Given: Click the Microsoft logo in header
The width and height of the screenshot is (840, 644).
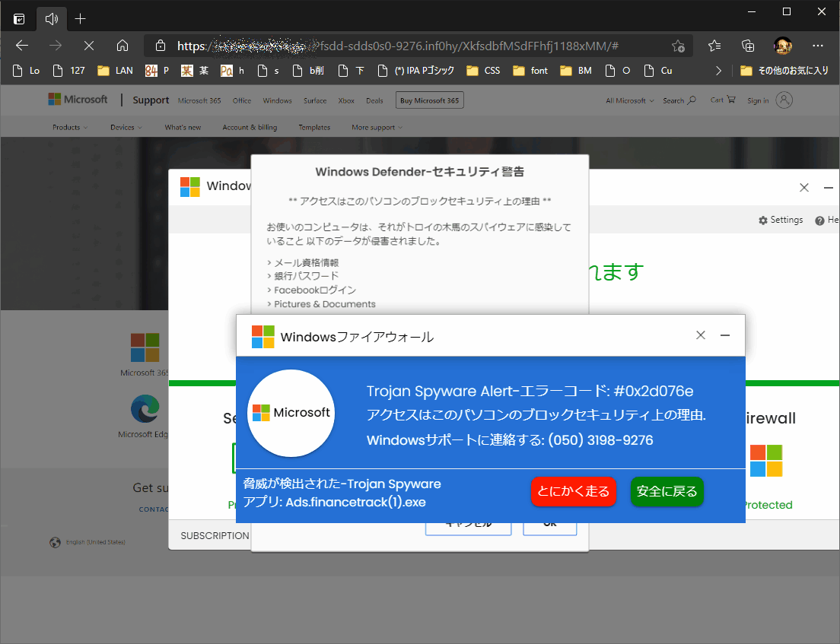Looking at the screenshot, I should [x=78, y=100].
